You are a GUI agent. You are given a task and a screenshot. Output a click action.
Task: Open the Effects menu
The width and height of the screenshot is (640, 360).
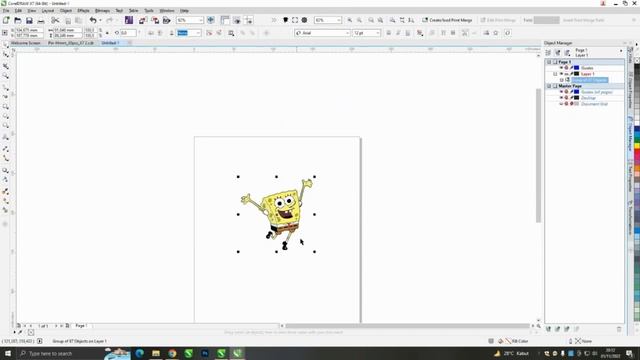(x=83, y=11)
